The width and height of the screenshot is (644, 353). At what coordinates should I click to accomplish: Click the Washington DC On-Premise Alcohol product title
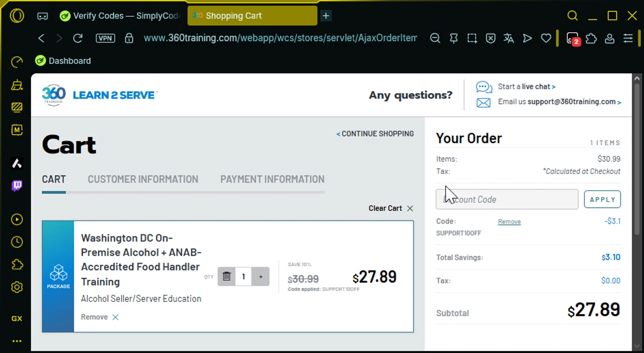141,260
